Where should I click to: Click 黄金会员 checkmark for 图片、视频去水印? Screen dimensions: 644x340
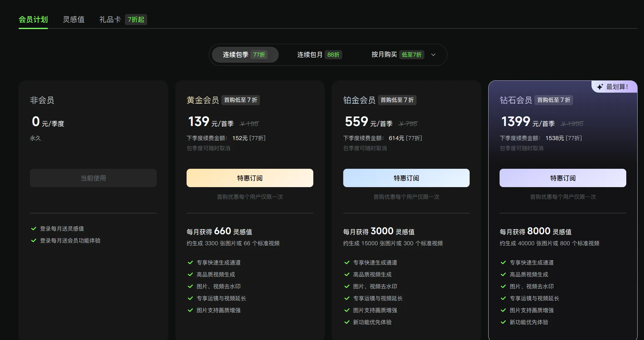190,286
